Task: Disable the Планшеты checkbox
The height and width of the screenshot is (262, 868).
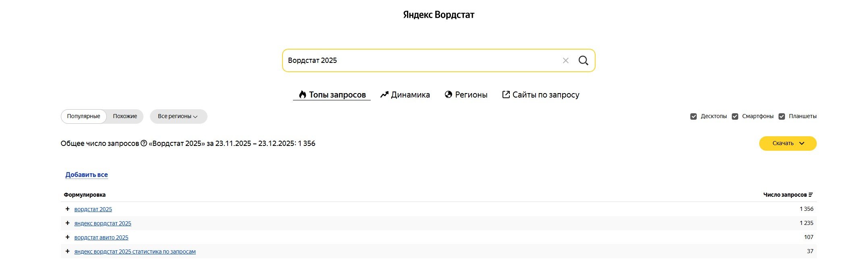Action: coord(782,116)
